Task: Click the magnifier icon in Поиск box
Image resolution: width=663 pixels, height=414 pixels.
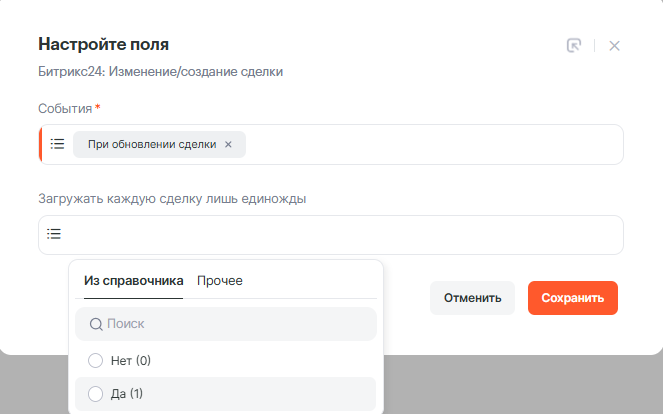Action: [x=96, y=324]
